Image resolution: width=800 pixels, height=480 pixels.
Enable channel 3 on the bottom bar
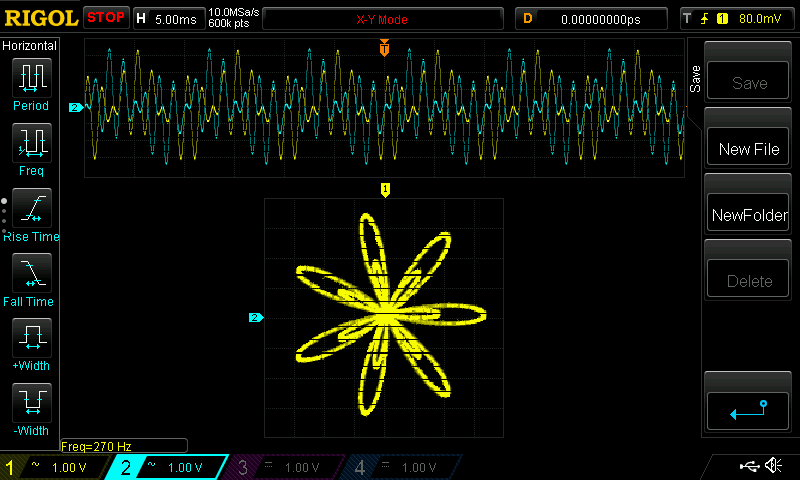click(285, 467)
